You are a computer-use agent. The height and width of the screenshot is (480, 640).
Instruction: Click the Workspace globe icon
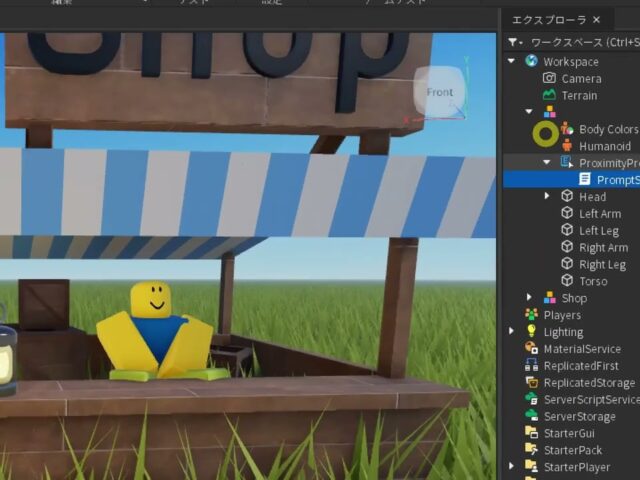tap(531, 61)
